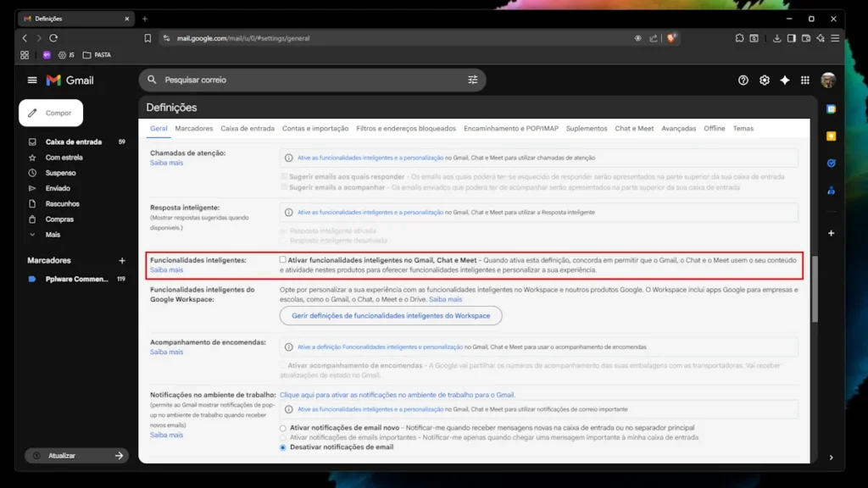
Task: Check Sugerir emails aos quais responder
Action: 284,176
